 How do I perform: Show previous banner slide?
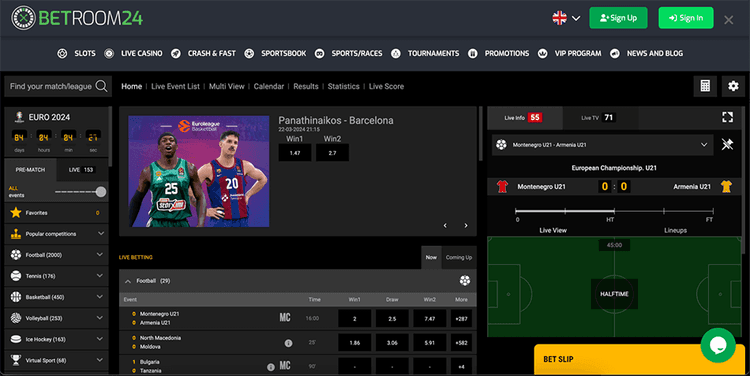click(x=445, y=225)
